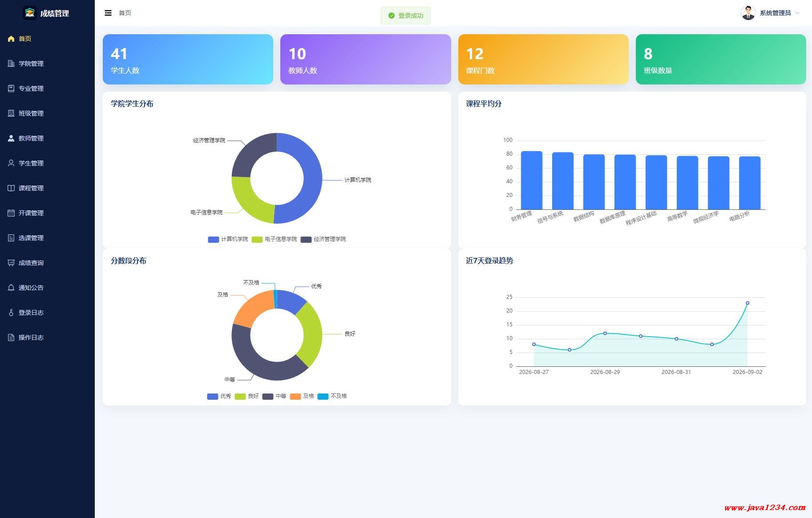Click the 通知公告 bell icon
The height and width of the screenshot is (518, 812).
coord(11,288)
